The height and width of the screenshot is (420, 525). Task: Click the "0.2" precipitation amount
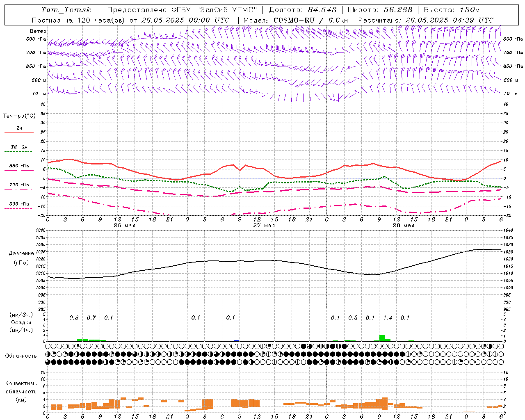353,317
